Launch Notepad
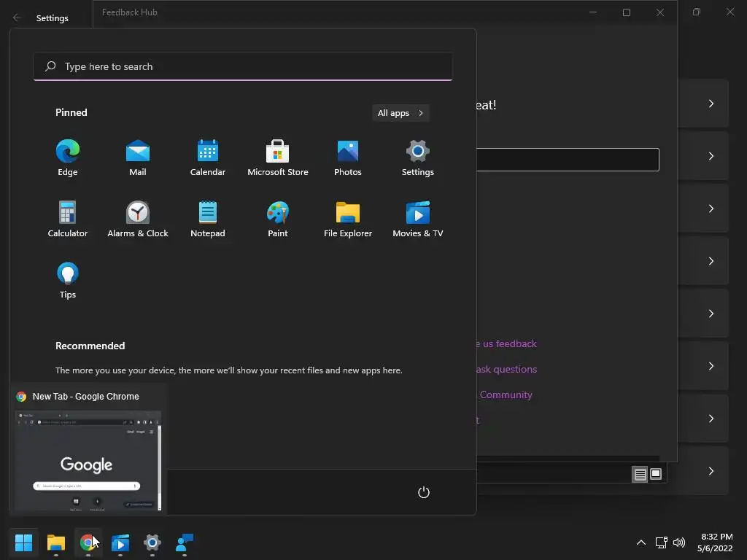 point(208,219)
